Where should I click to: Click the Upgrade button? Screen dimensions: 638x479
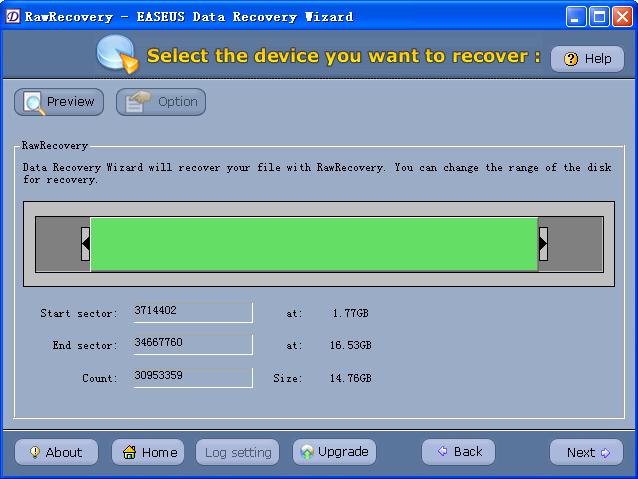[x=334, y=452]
